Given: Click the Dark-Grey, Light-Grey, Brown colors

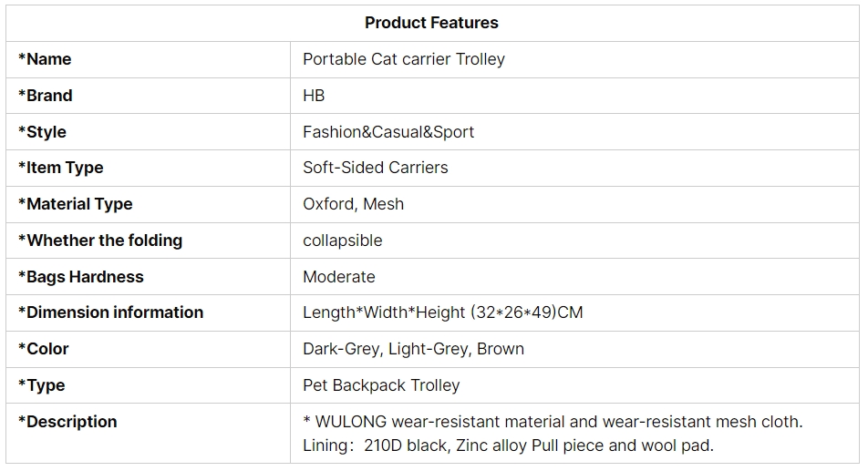Looking at the screenshot, I should tap(414, 349).
